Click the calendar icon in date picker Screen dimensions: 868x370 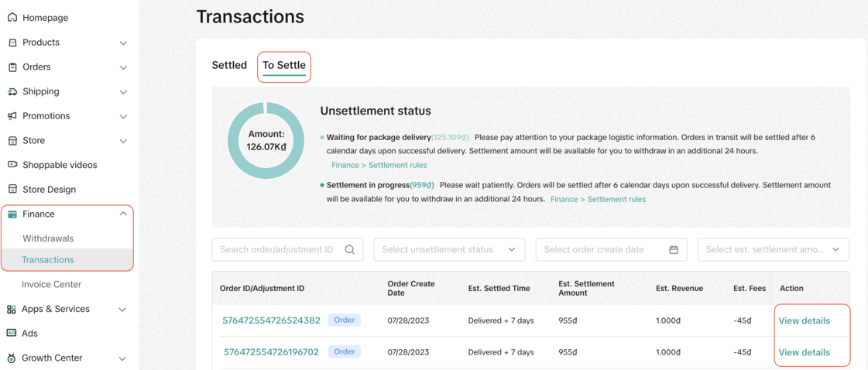pos(674,250)
